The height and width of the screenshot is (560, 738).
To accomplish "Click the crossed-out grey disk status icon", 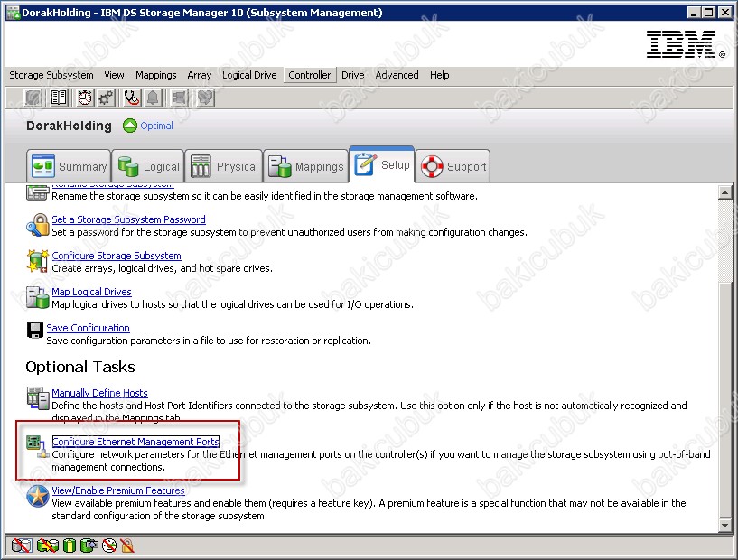I will click(21, 546).
